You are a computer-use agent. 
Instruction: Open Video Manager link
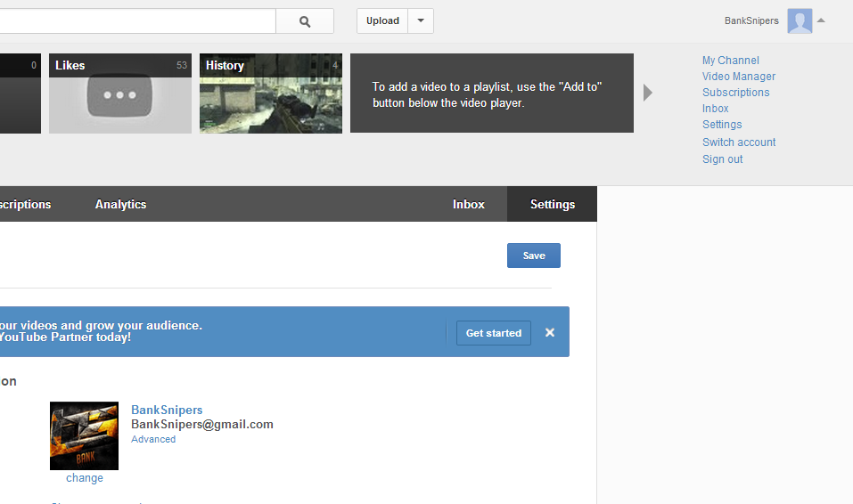tap(739, 77)
